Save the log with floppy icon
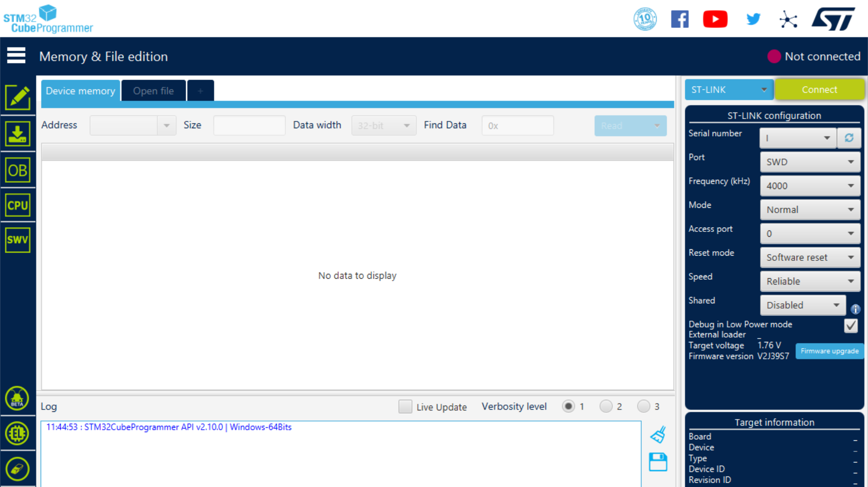 point(658,462)
